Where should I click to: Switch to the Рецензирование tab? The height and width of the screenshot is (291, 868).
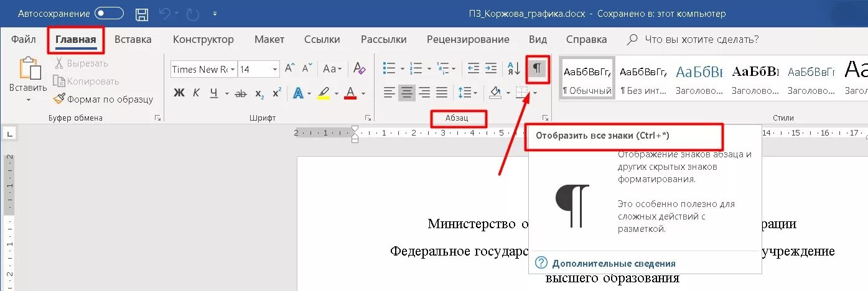point(468,39)
